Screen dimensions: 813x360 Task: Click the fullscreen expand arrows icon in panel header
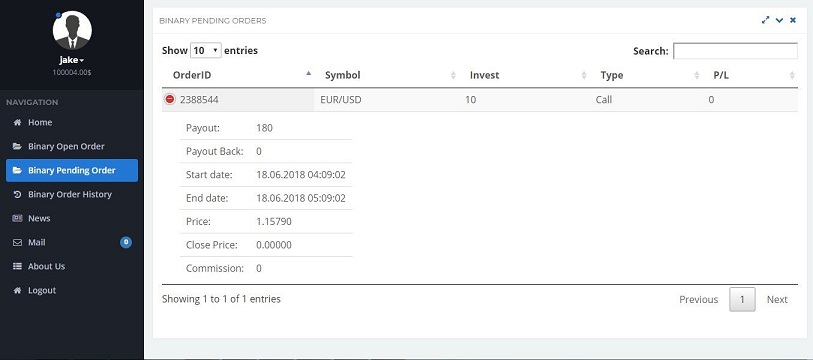765,20
